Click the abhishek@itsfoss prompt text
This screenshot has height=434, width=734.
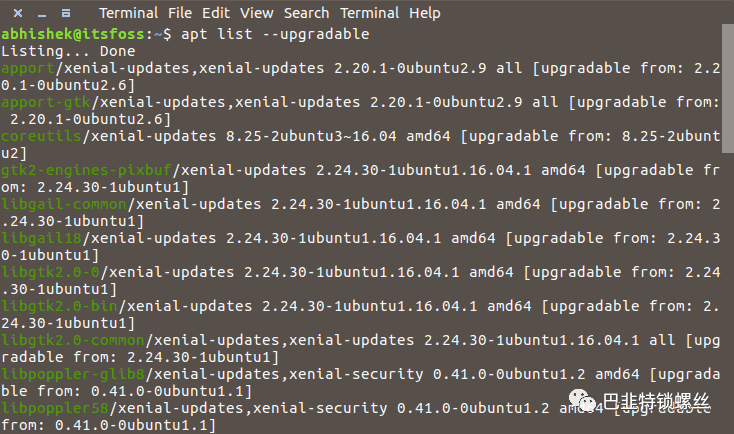[73, 34]
